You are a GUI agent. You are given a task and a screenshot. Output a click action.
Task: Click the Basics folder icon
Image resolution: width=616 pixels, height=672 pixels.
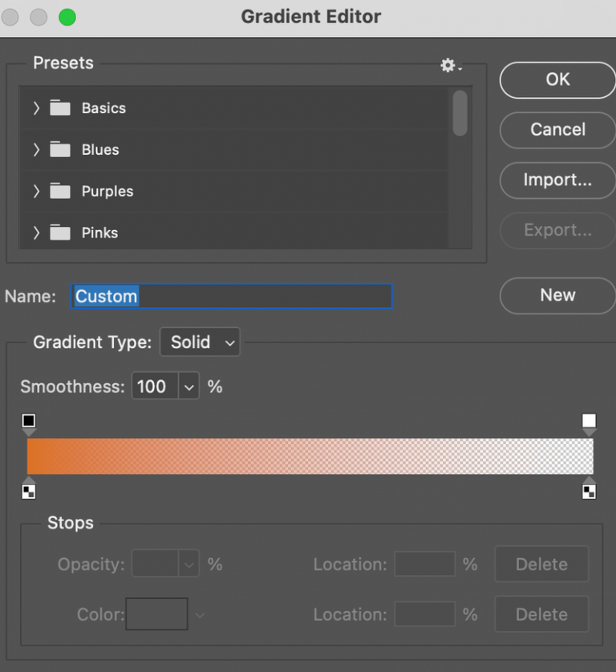pyautogui.click(x=59, y=107)
